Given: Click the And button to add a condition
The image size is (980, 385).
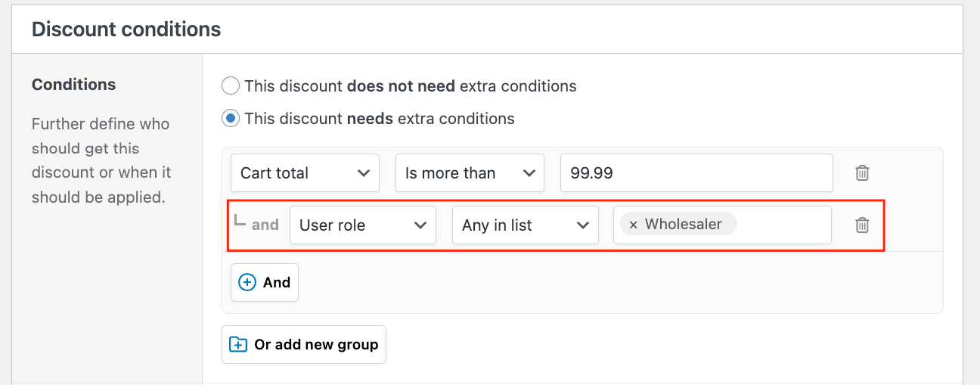Looking at the screenshot, I should click(x=265, y=282).
